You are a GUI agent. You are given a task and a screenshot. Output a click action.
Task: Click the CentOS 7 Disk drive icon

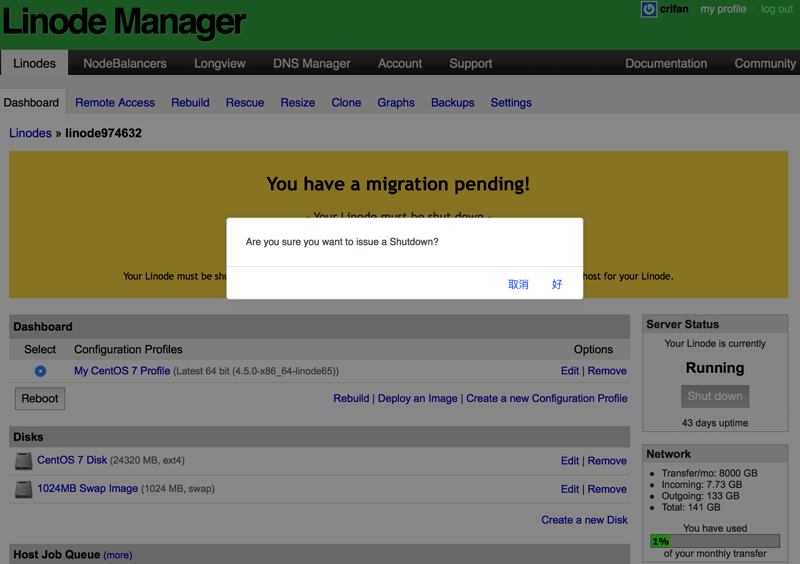23,460
